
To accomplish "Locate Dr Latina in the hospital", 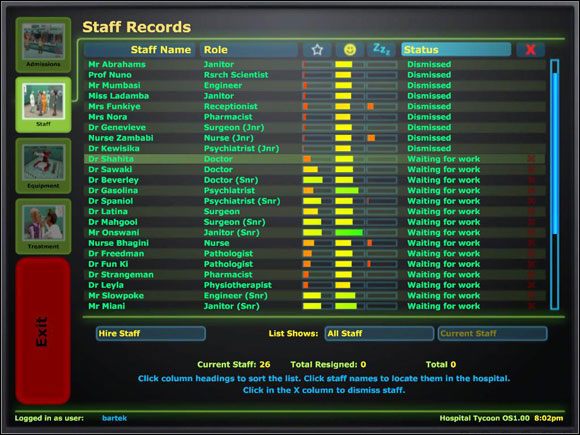I will pyautogui.click(x=108, y=212).
